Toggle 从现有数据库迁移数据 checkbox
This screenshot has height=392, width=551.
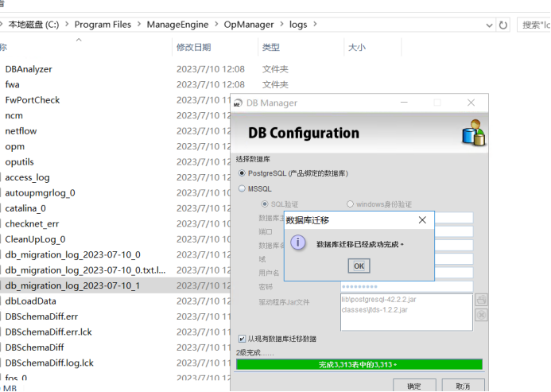(242, 339)
